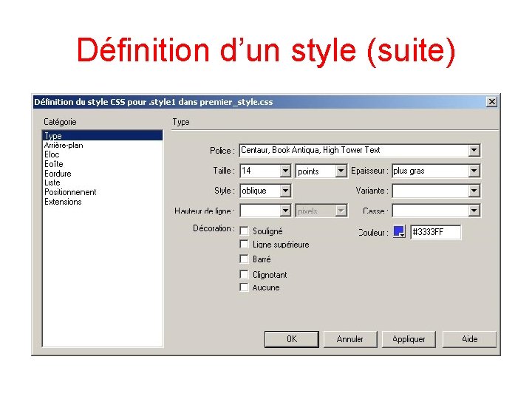The width and height of the screenshot is (532, 399).
Task: Click the Taille value field showing 14
Action: click(260, 171)
